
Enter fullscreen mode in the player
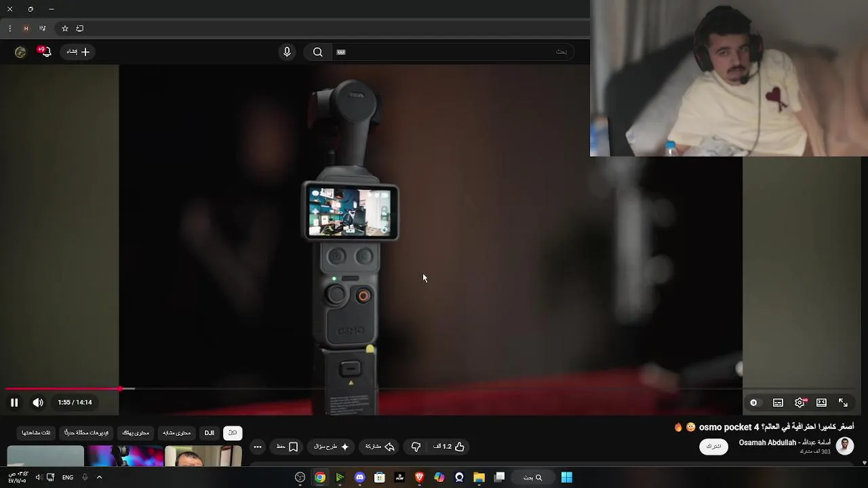(843, 403)
